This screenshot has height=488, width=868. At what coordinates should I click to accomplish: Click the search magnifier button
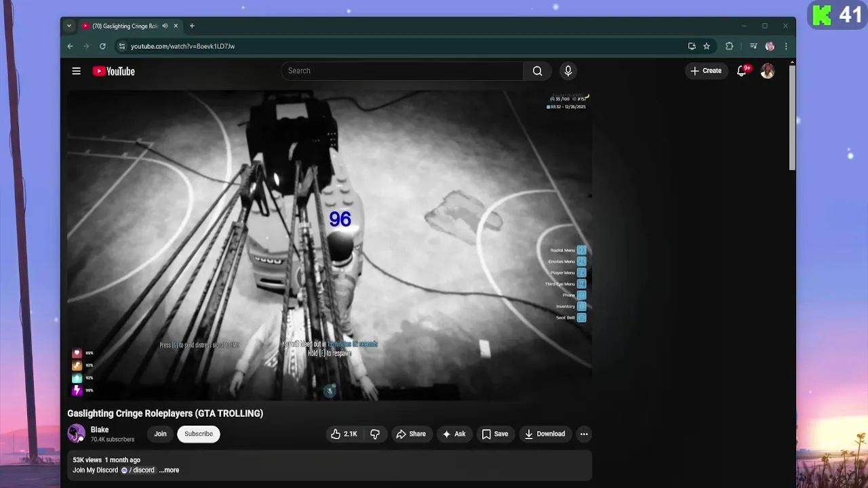[x=537, y=70]
